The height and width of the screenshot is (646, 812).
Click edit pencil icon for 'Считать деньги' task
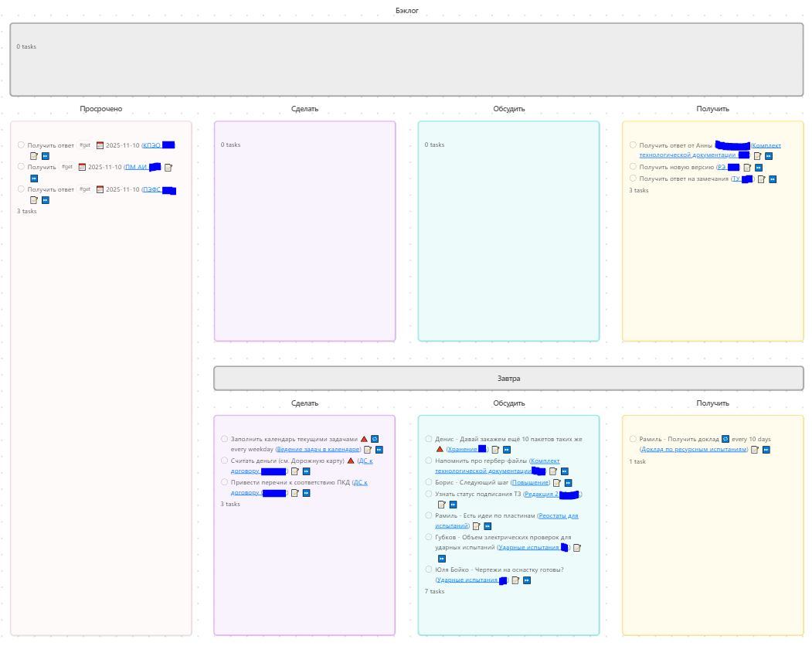tap(295, 471)
